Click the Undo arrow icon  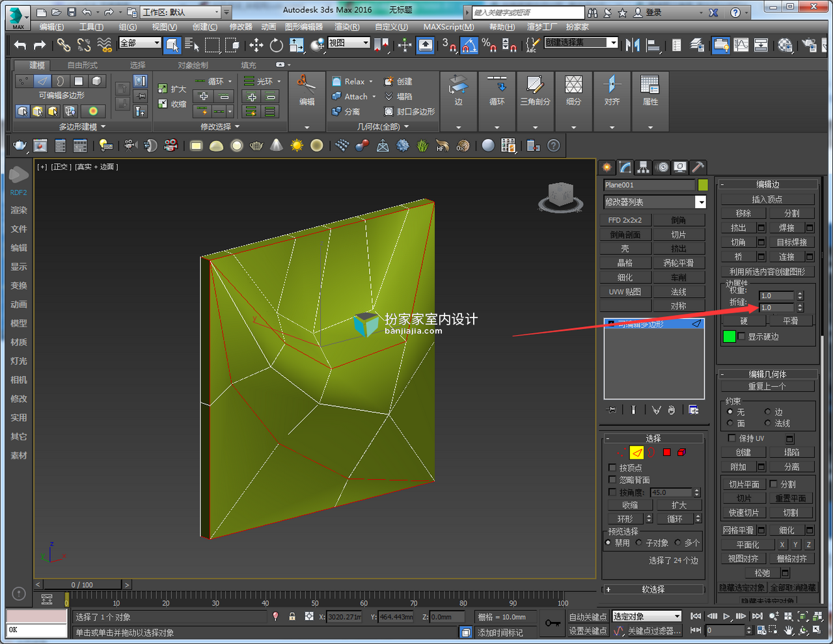tap(20, 45)
